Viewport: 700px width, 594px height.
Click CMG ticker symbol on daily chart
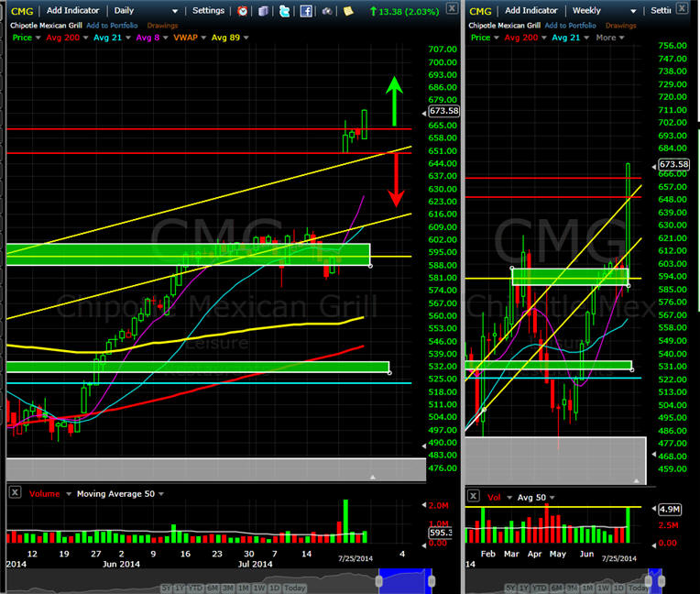click(22, 11)
